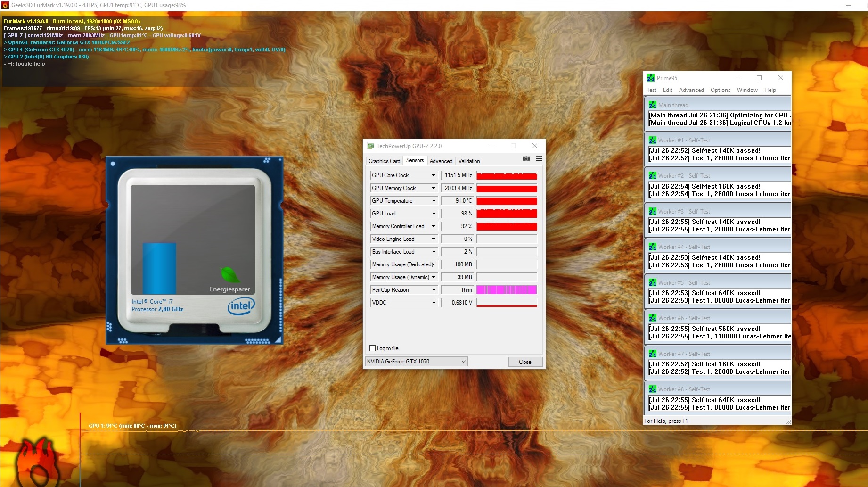The height and width of the screenshot is (487, 868).
Task: Minimize the GPU-Z window
Action: pos(491,146)
